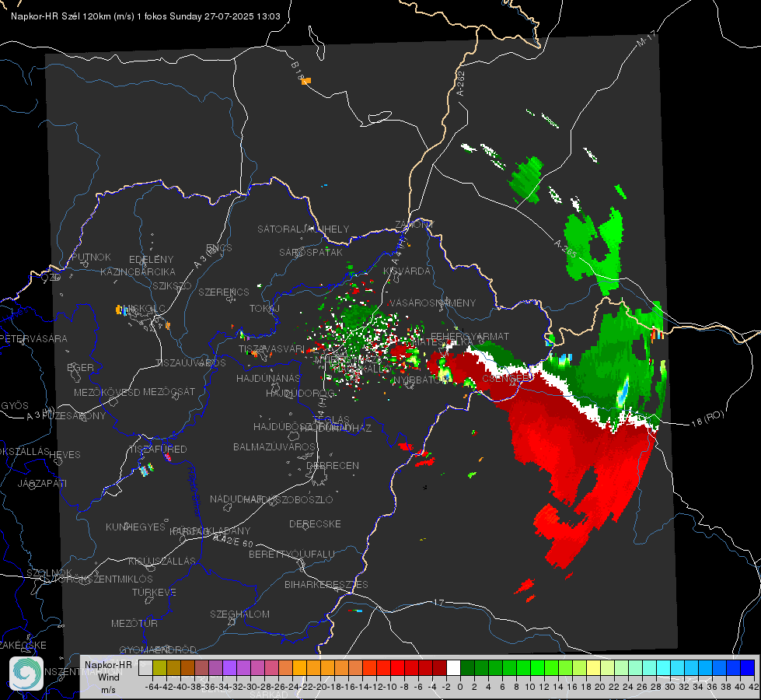
Task: Select the KUNHEGYES label
Action: [135, 527]
